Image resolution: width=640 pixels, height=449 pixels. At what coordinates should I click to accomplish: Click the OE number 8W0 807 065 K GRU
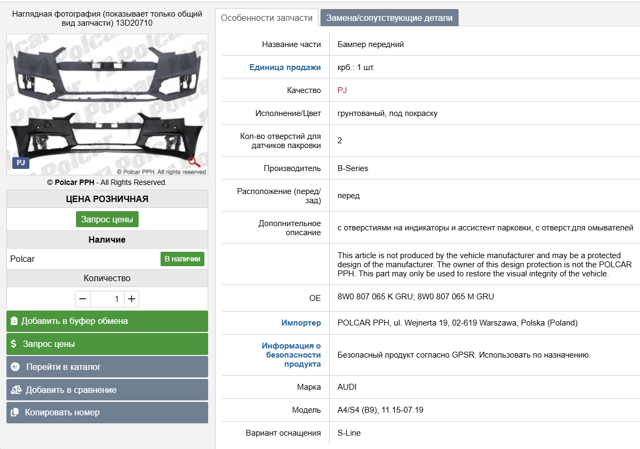[375, 297]
